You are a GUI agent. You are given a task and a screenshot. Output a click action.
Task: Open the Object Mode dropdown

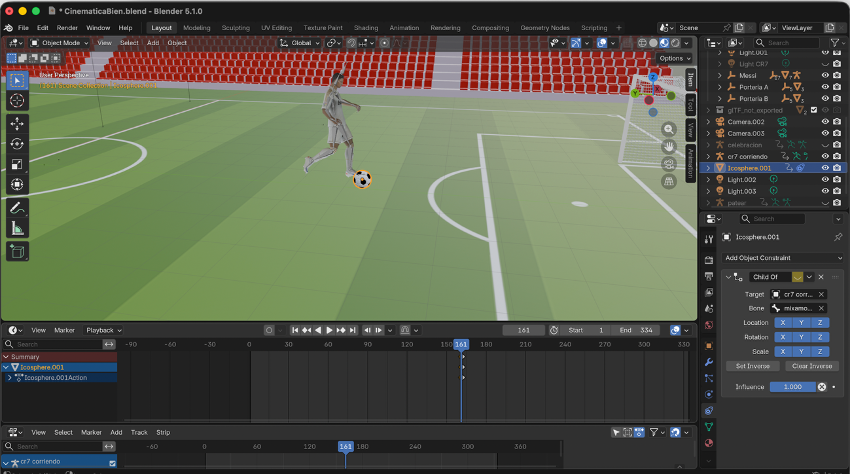60,43
